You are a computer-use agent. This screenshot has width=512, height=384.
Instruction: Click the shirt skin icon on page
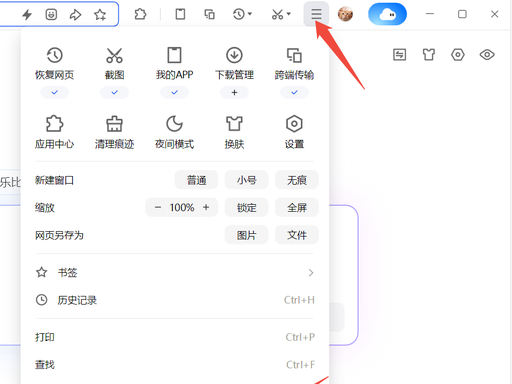(x=429, y=55)
